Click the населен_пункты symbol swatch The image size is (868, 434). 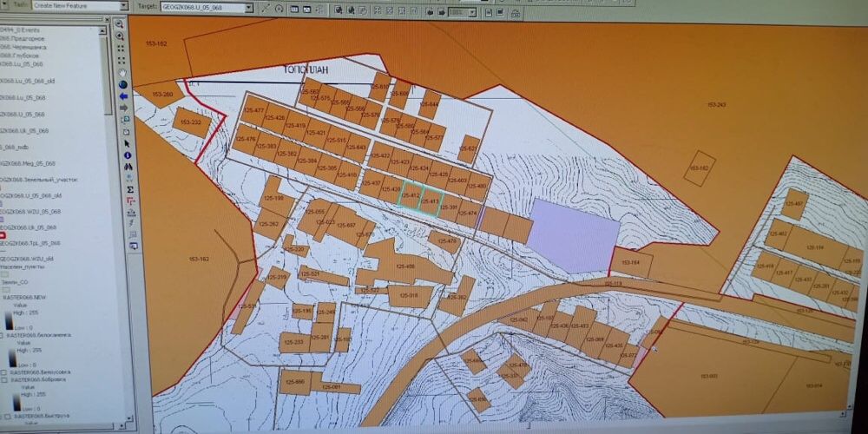(x=5, y=274)
